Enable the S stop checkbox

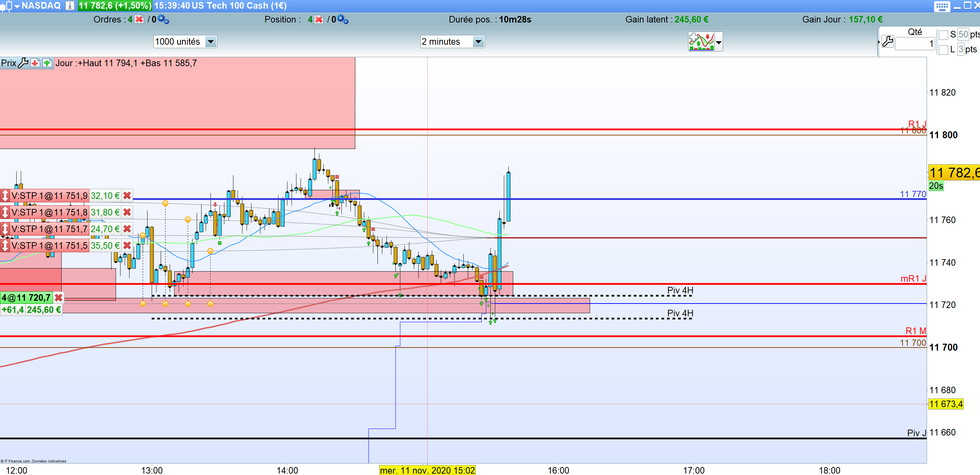pos(943,35)
